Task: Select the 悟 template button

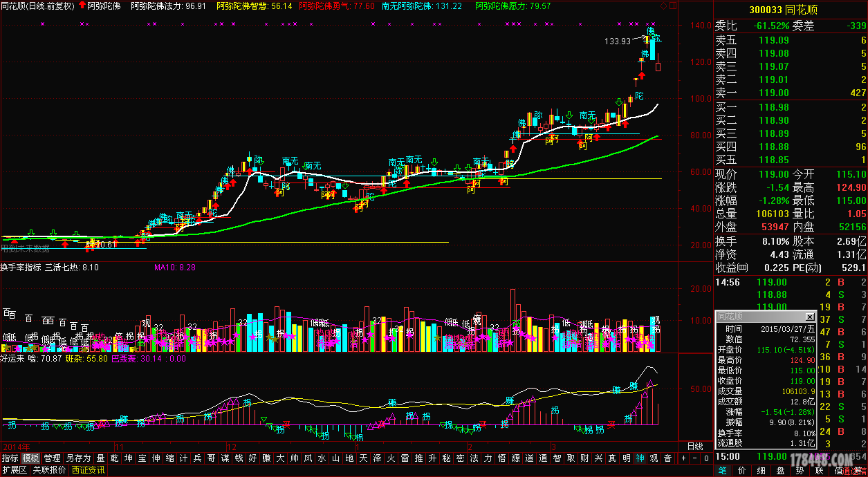Action: 501,458
